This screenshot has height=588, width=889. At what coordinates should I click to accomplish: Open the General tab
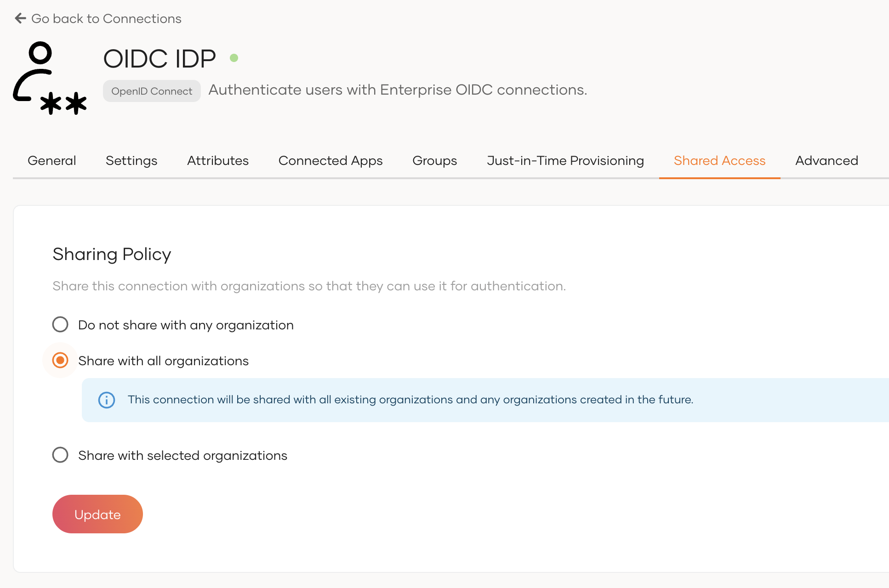[52, 161]
